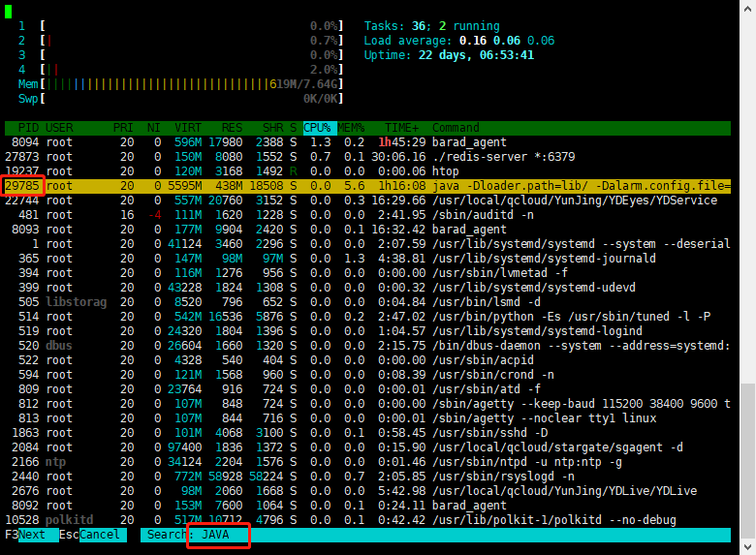Click the PID column header
Screen dimensions: 756x555
tap(28, 128)
